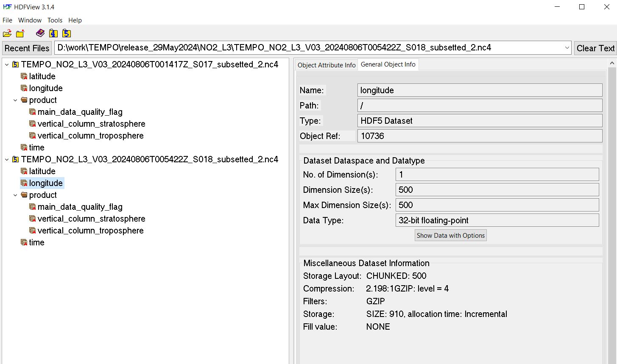Click the S017 file's HDF5 icon
617x364 pixels.
click(x=16, y=65)
